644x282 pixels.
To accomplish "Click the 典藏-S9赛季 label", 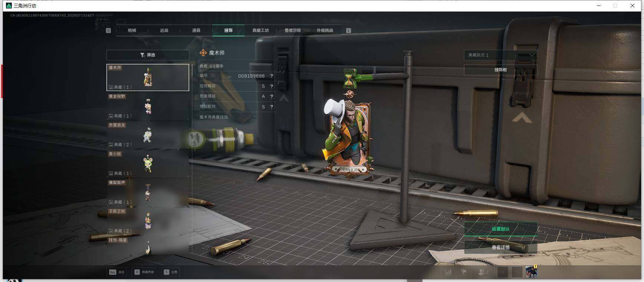I will coord(211,66).
